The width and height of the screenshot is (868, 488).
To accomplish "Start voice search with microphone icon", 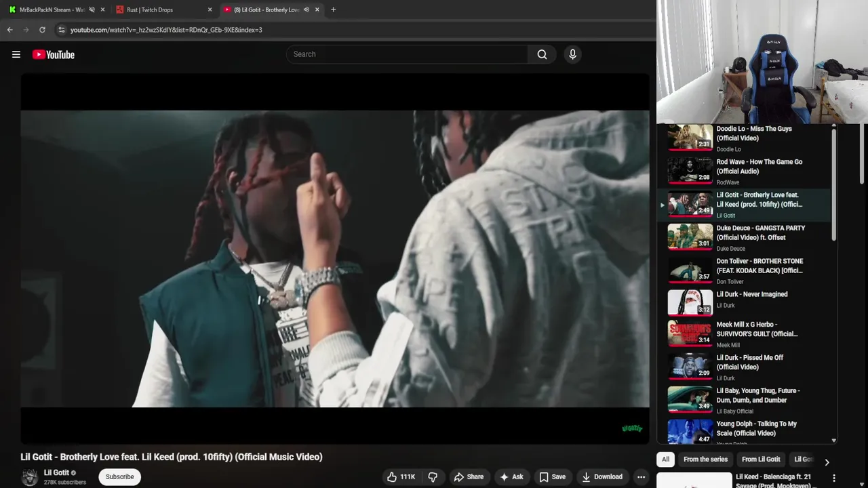I will tap(572, 54).
